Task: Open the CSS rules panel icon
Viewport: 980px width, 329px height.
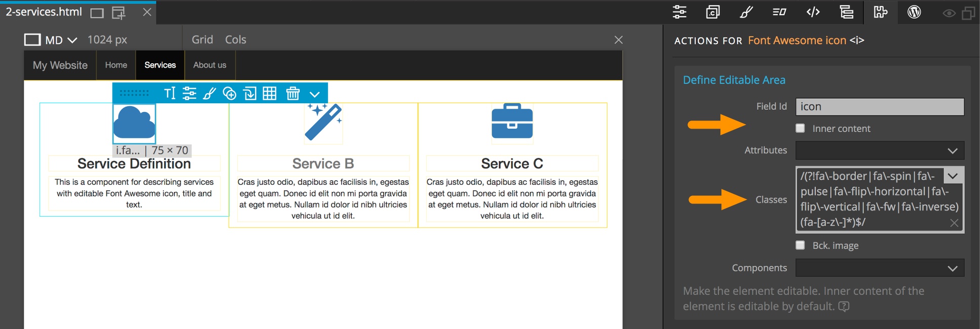Action: [x=713, y=12]
